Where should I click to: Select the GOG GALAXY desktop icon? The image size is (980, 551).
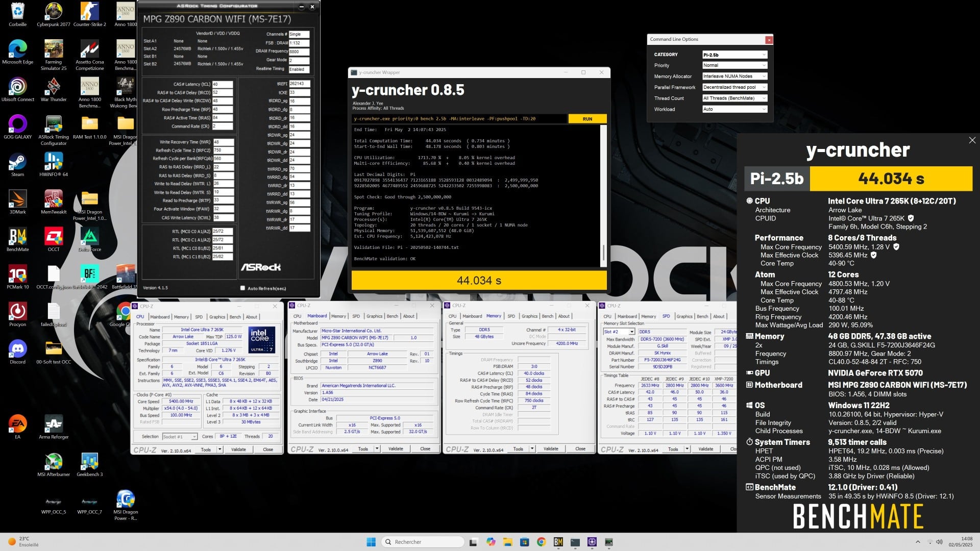tap(18, 127)
